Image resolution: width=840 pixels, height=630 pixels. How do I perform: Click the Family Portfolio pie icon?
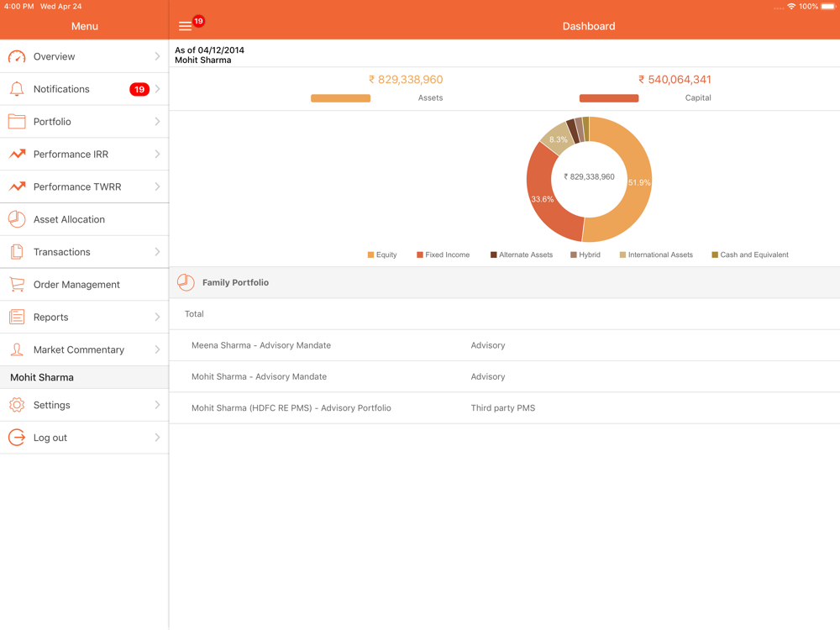coord(186,283)
